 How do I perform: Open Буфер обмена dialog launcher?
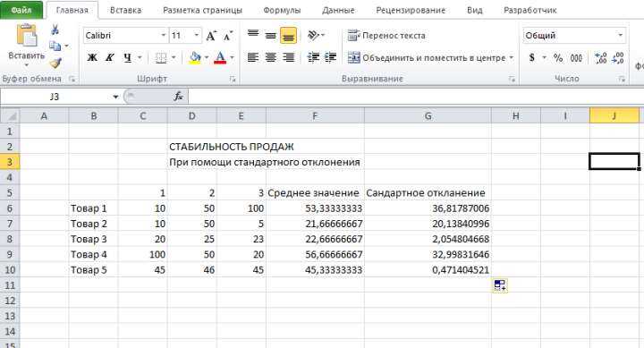(x=72, y=79)
